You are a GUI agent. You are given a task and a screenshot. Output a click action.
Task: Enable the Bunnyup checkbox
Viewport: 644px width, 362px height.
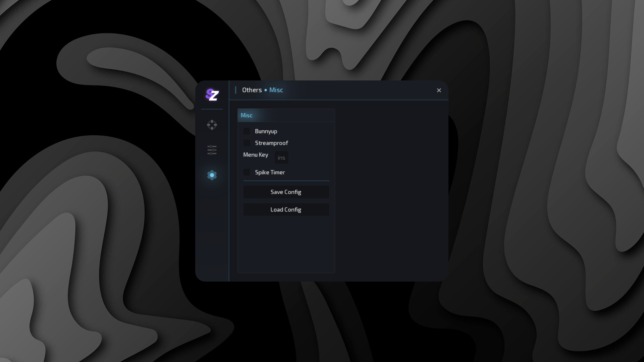click(x=247, y=131)
